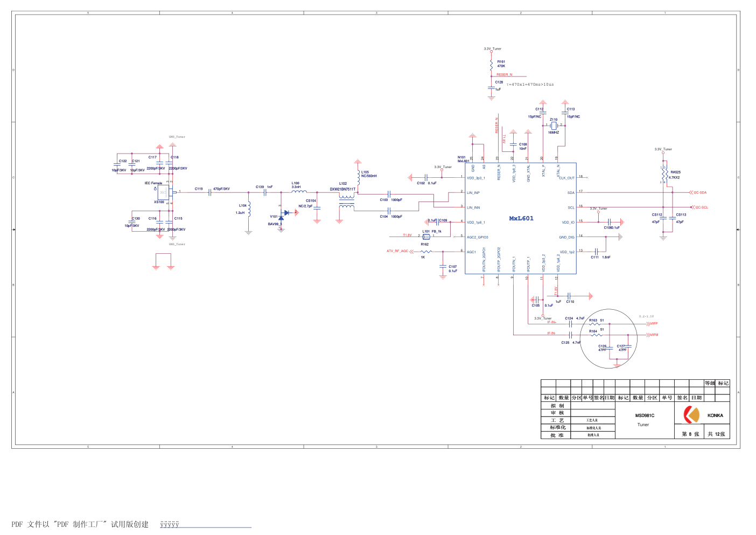Click the C127 47PF label

(x=622, y=348)
